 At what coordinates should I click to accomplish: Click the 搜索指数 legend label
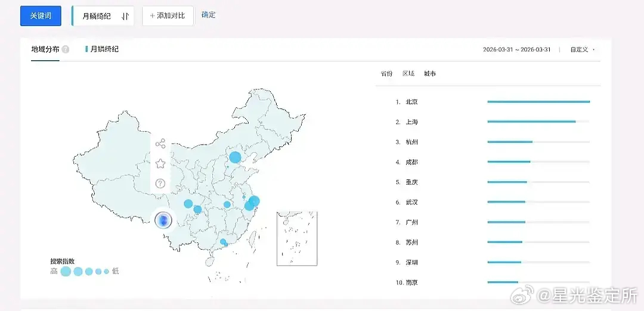point(62,261)
